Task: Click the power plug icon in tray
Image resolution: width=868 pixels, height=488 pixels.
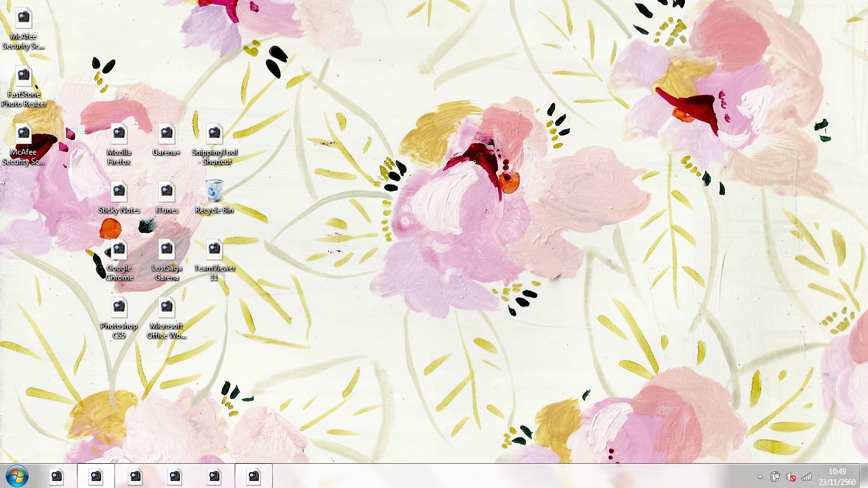Action: point(775,477)
